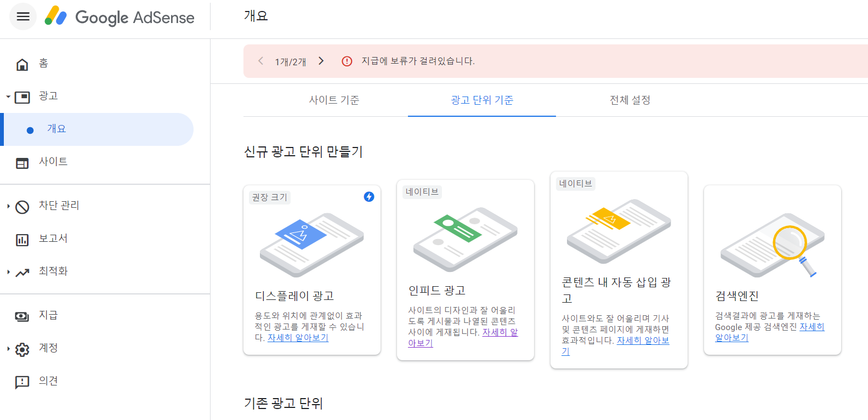Click the 권장 크기 label on display card
Viewport: 868px width, 420px height.
coord(269,197)
